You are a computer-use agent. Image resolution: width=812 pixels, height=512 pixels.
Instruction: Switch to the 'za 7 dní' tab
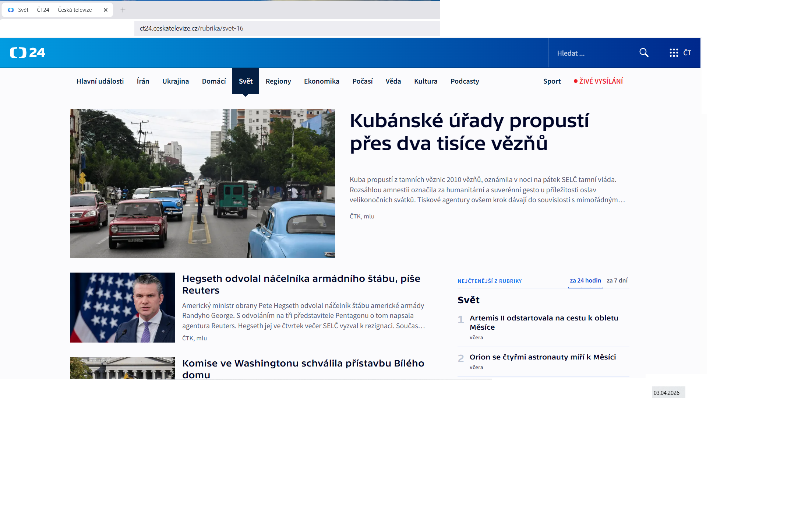(x=617, y=281)
